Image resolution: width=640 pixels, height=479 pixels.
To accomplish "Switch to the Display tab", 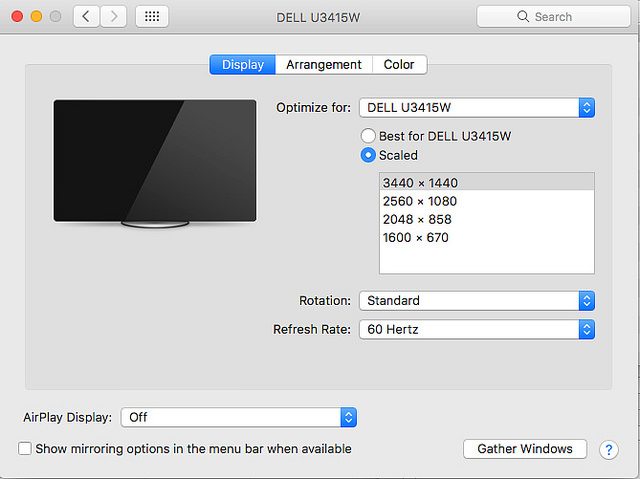I will click(243, 64).
